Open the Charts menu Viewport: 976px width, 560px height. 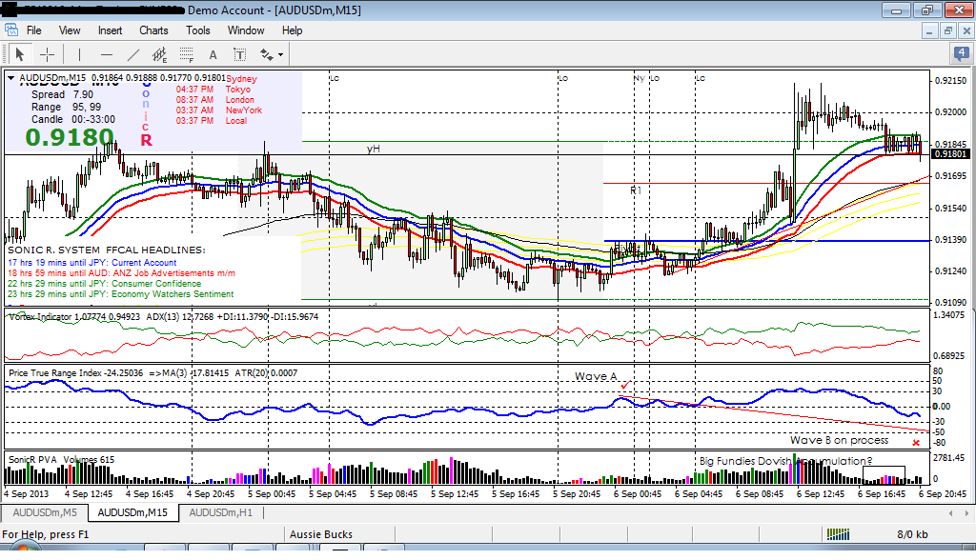(153, 30)
